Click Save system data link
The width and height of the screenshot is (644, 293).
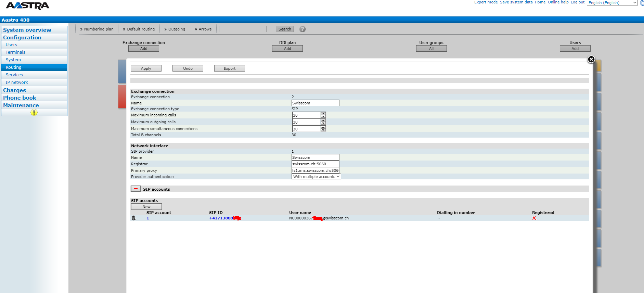[x=516, y=2]
